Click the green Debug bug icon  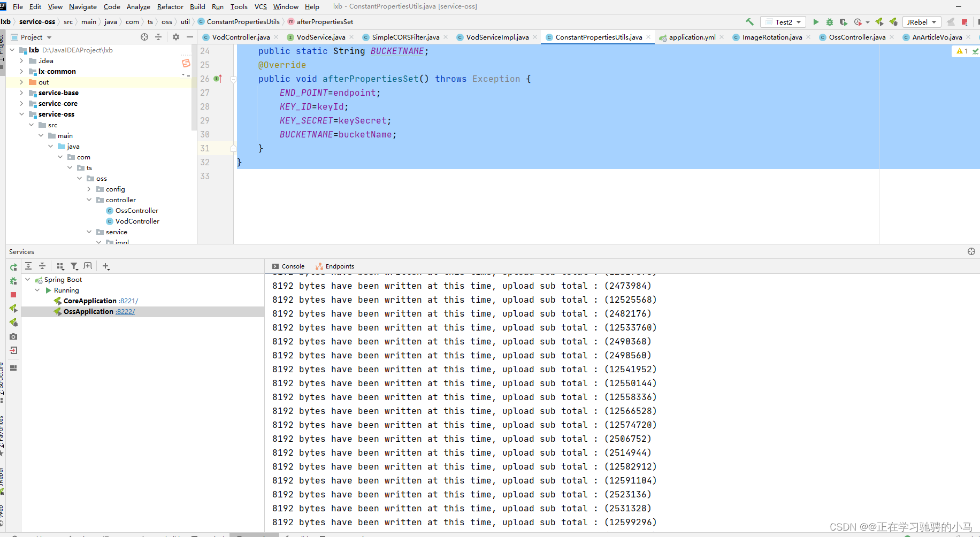tap(829, 22)
